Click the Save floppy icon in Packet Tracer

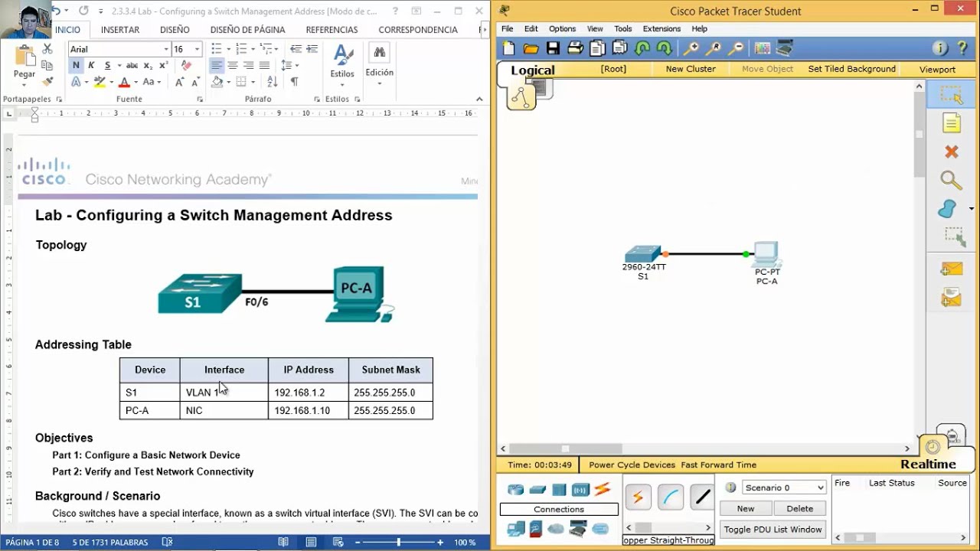click(553, 48)
